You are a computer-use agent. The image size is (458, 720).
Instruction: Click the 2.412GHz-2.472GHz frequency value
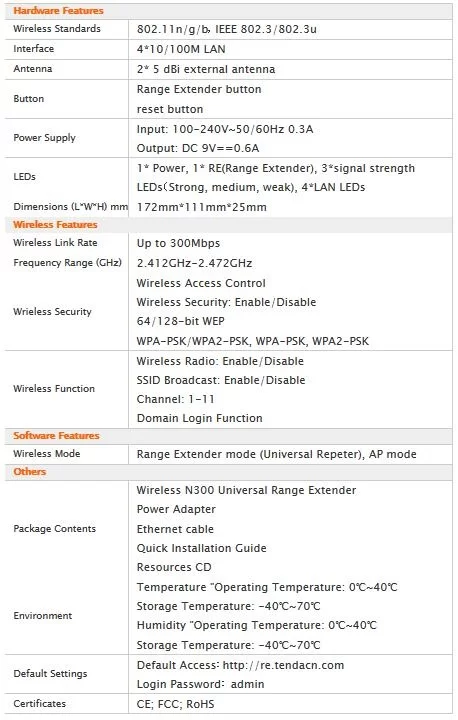pyautogui.click(x=194, y=263)
